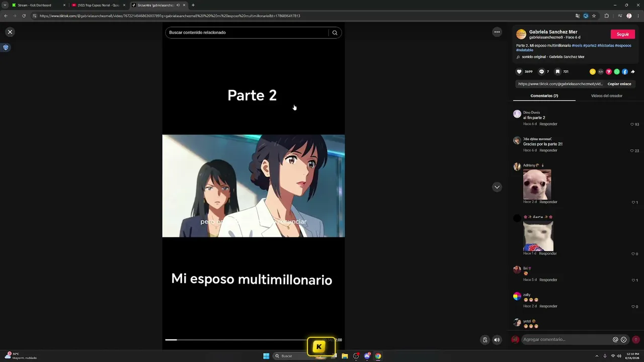This screenshot has height=362, width=644.
Task: Click the #relatable hashtag
Action: (x=525, y=50)
